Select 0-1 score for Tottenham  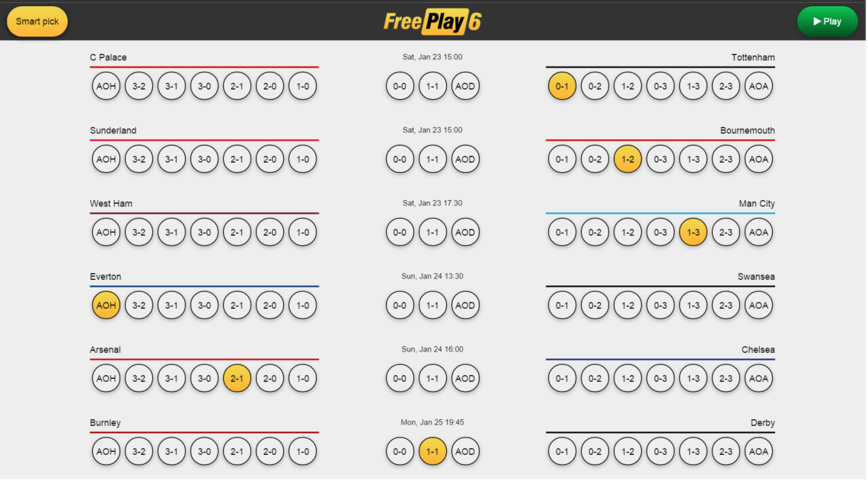point(562,86)
